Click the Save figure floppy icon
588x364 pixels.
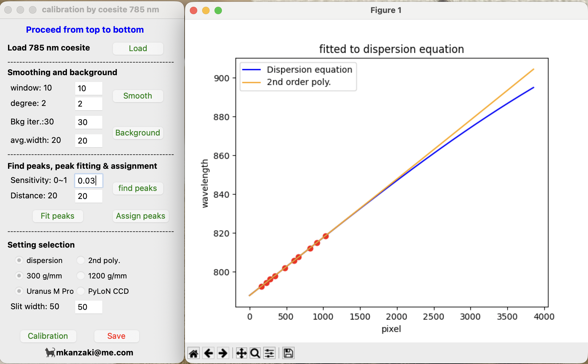(x=288, y=353)
